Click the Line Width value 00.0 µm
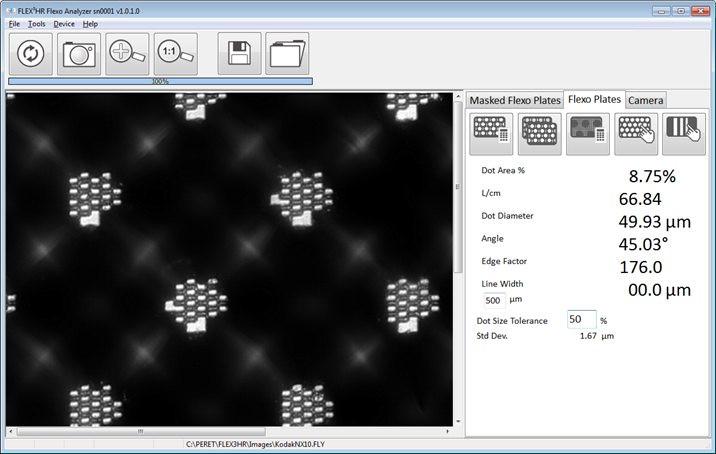The height and width of the screenshot is (454, 716). tap(659, 290)
